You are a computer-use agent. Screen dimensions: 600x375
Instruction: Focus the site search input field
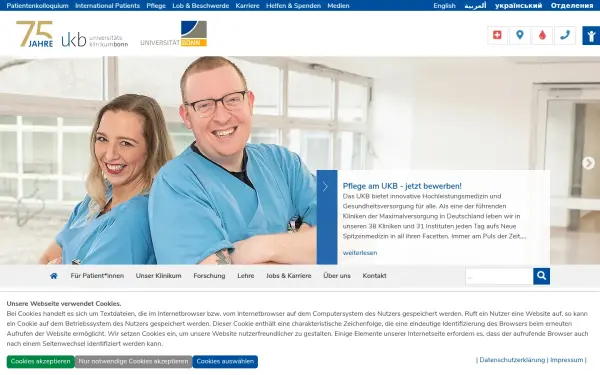pos(499,276)
